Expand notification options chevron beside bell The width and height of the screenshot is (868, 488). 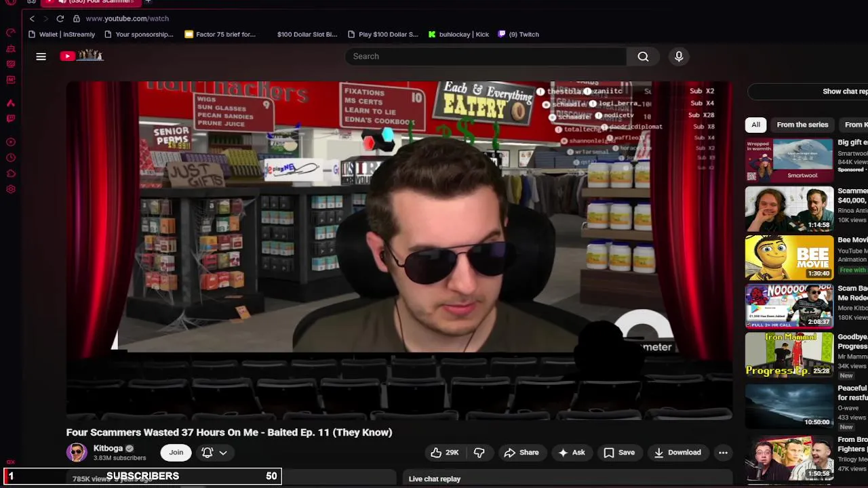point(223,453)
